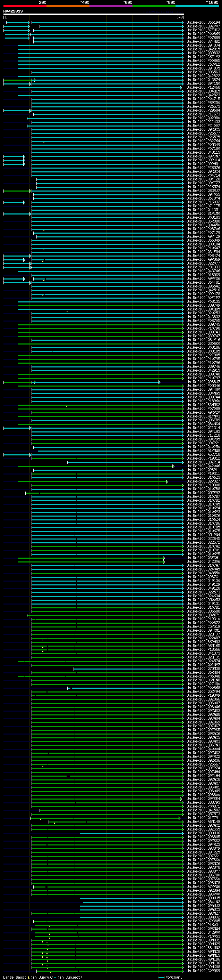Select the UniRef100_Q9FUJ4 entry
Image resolution: width=222 pixels, height=980 pixels.
[203, 45]
